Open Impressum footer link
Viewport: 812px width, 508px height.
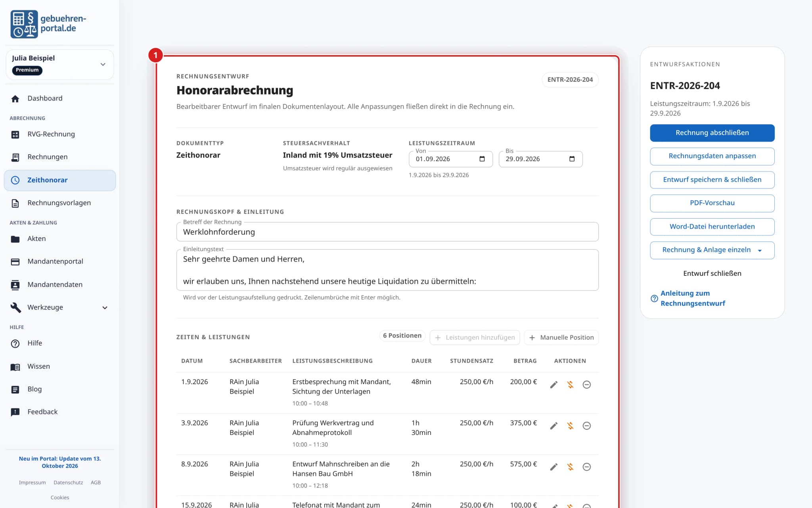pos(32,483)
